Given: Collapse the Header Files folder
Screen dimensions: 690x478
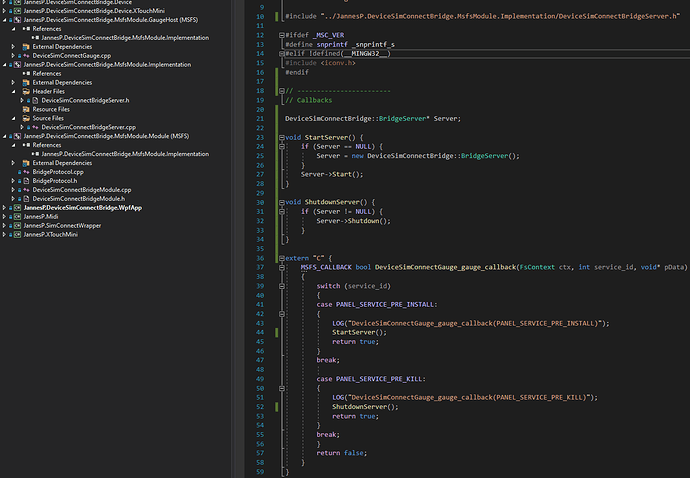Looking at the screenshot, I should coord(13,92).
